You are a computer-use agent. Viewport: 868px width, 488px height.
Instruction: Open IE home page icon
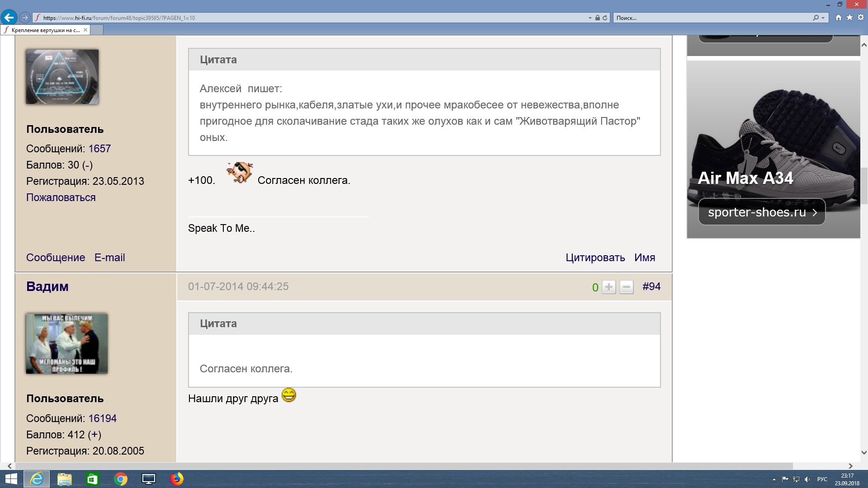pyautogui.click(x=838, y=18)
